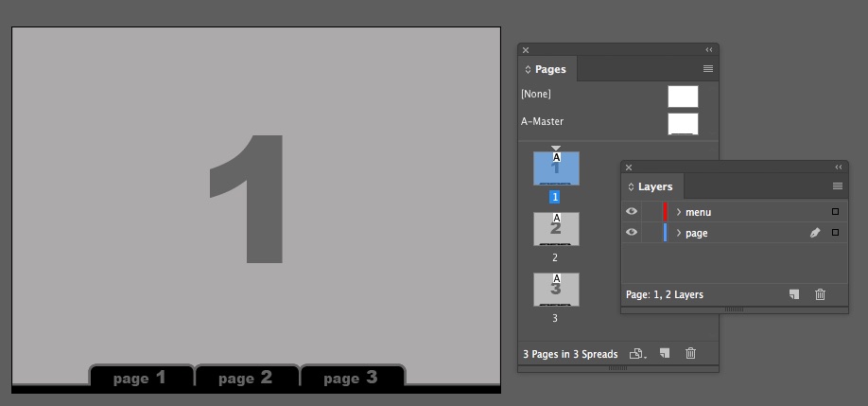Open the Pages panel options menu
868x406 pixels.
[707, 69]
